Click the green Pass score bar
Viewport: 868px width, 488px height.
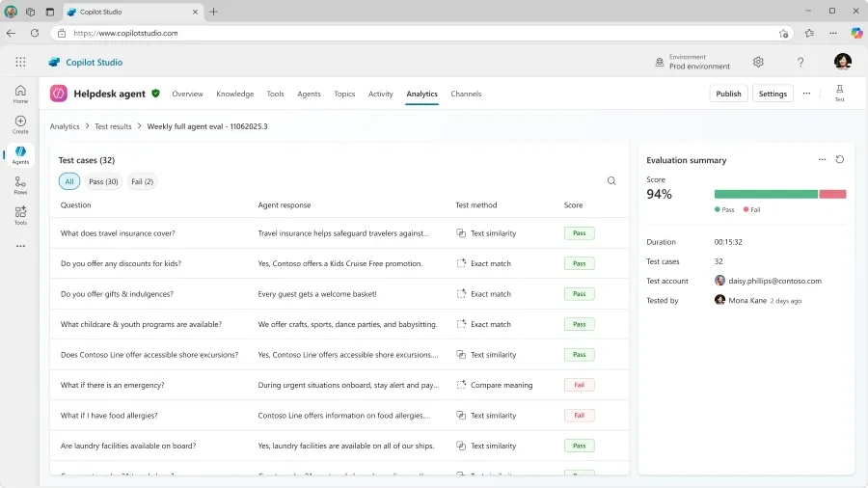[766, 194]
